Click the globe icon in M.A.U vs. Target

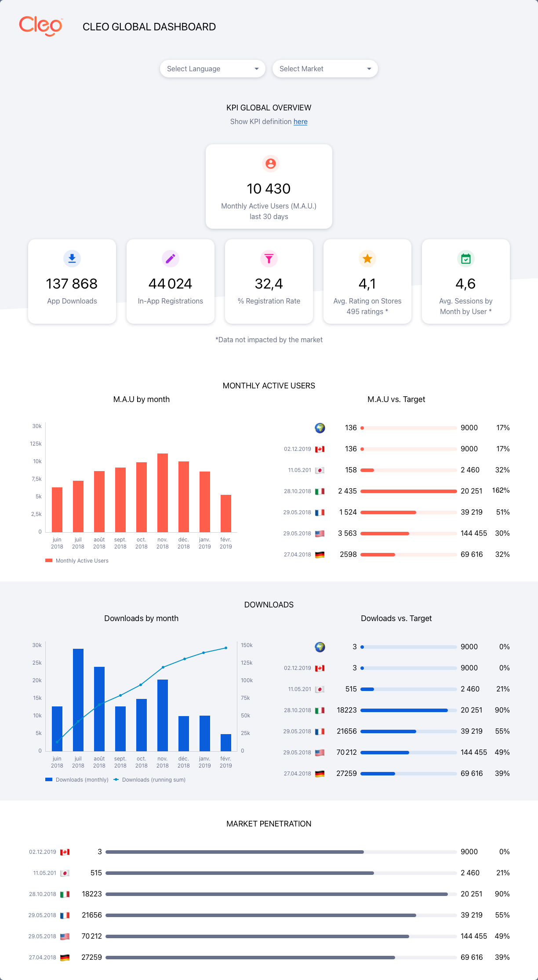point(320,428)
